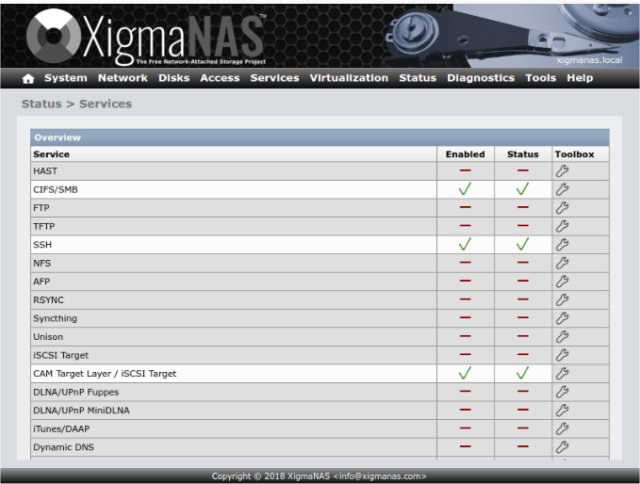Open the Services menu
The height and width of the screenshot is (484, 640).
(275, 78)
